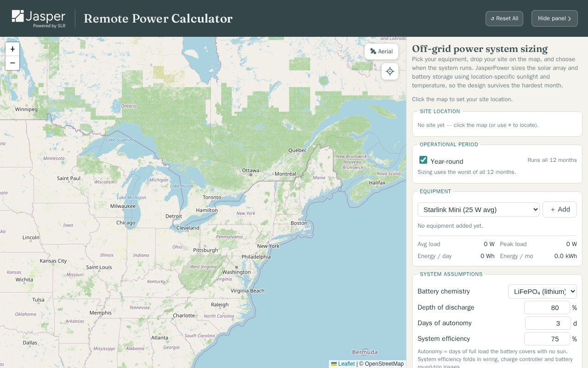Click the Jasper logo icon
588x368 pixels.
(x=18, y=16)
